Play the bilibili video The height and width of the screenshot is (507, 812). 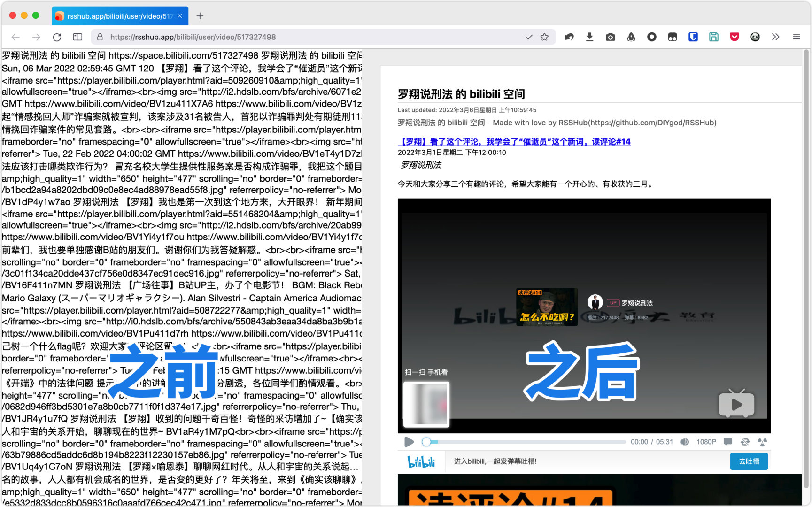point(409,442)
